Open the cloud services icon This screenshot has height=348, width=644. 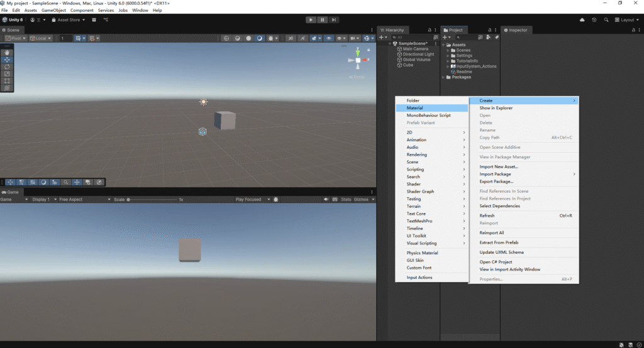582,19
